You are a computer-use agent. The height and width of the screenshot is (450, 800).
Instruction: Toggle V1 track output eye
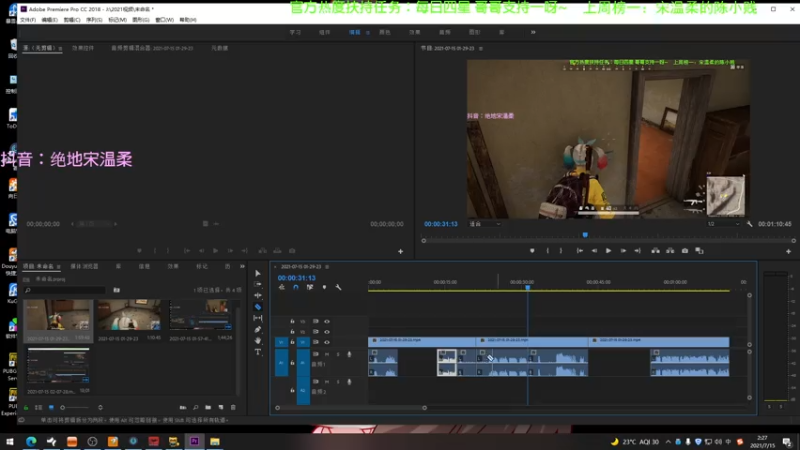(x=327, y=342)
